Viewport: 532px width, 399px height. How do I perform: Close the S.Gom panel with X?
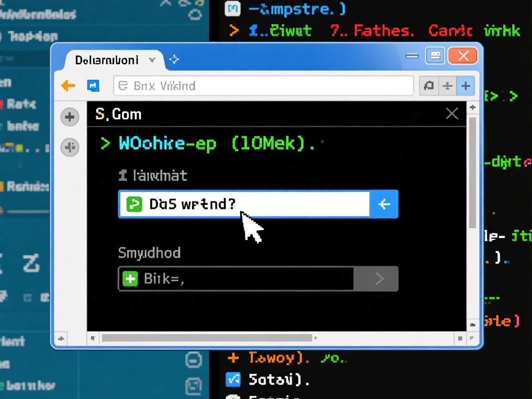pyautogui.click(x=452, y=114)
